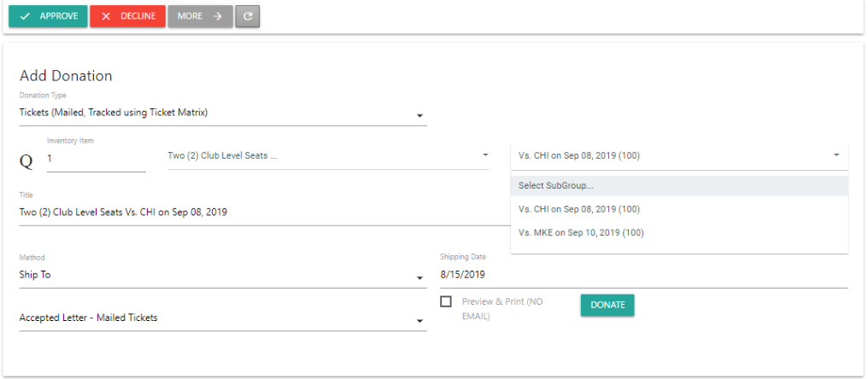Open the More actions button

click(x=200, y=16)
